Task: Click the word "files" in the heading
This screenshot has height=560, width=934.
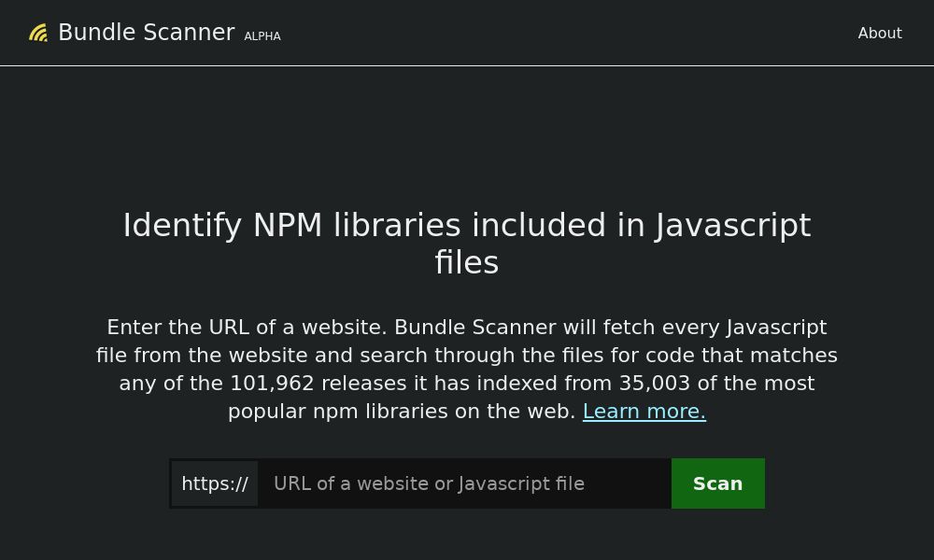Action: (466, 263)
